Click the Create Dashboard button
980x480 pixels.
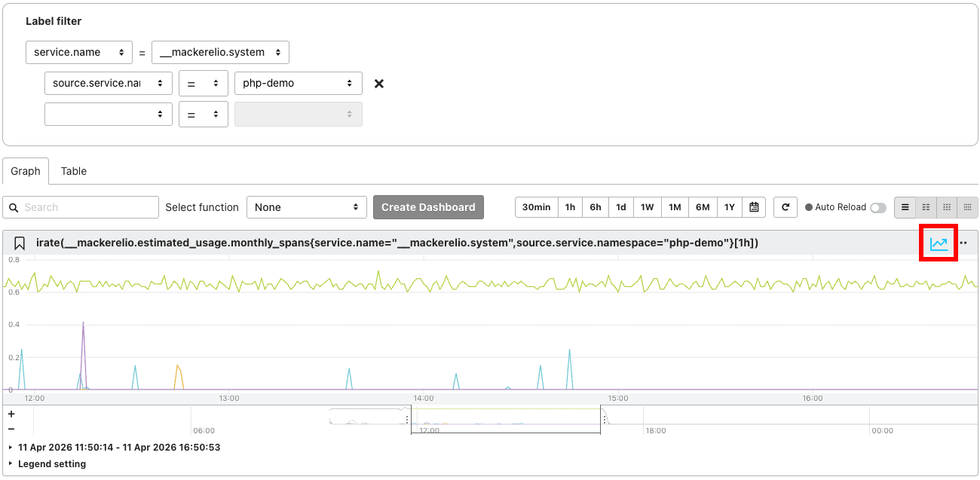tap(428, 207)
